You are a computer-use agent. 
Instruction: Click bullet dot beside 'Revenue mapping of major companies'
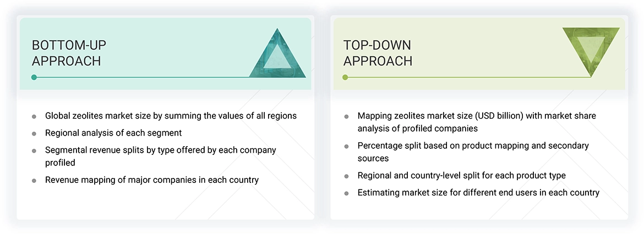(34, 180)
